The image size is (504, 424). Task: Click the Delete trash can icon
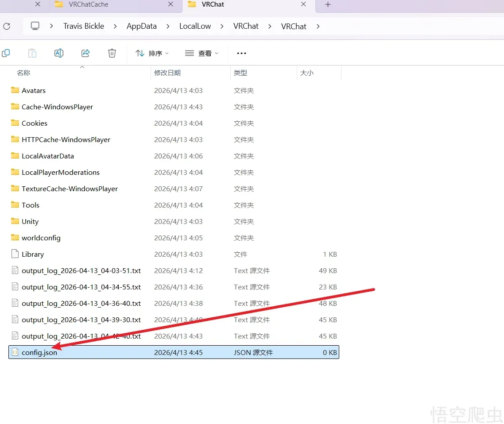pos(112,53)
